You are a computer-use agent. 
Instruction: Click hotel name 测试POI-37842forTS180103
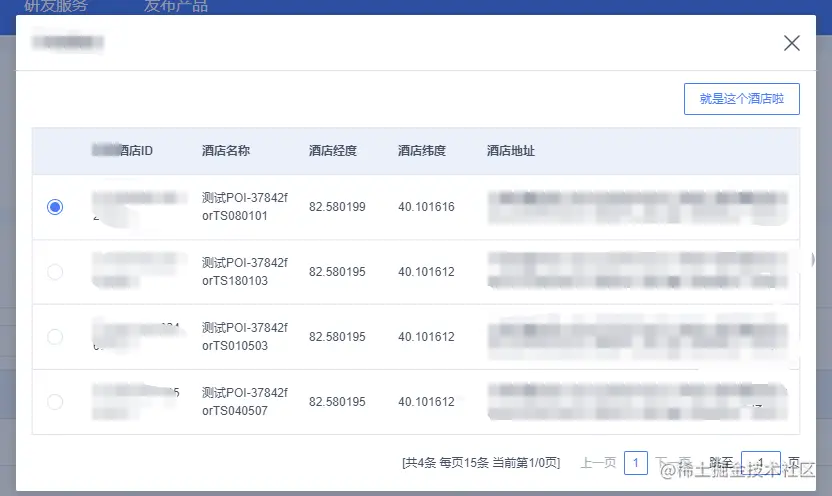(x=245, y=272)
